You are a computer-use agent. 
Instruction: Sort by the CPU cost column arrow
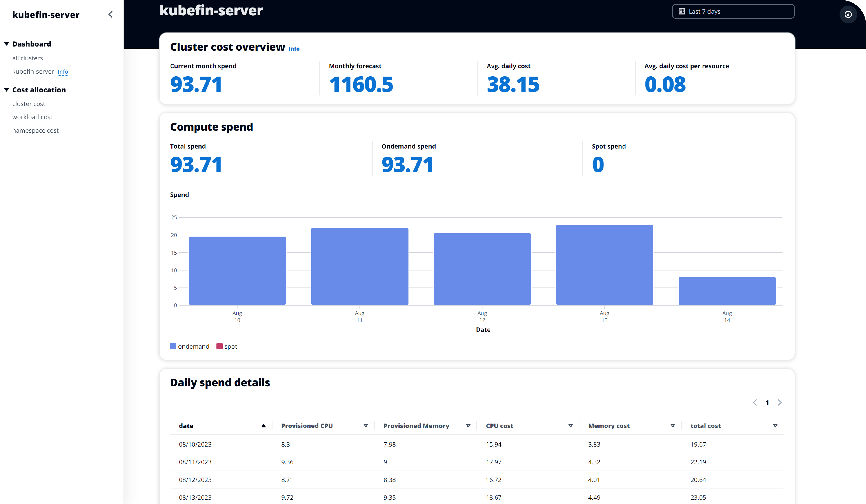pyautogui.click(x=570, y=426)
